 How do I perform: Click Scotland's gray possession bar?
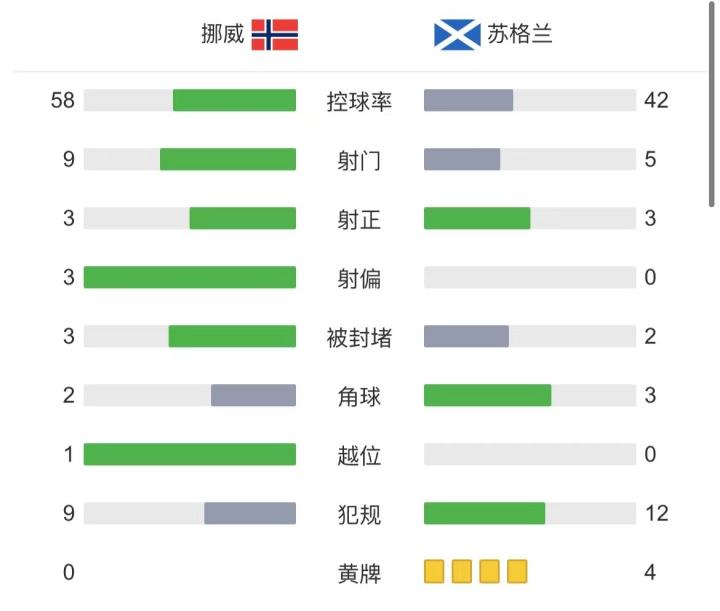point(468,101)
